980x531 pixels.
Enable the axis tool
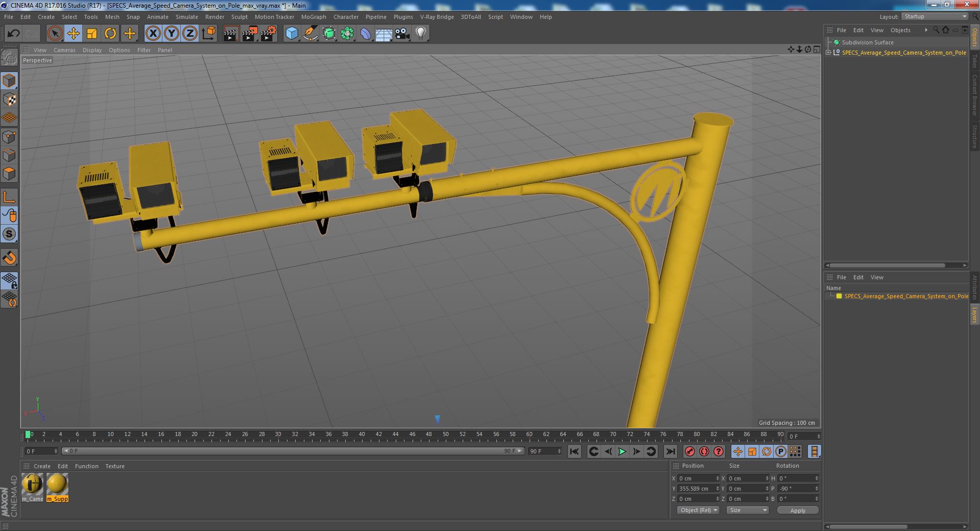point(10,197)
